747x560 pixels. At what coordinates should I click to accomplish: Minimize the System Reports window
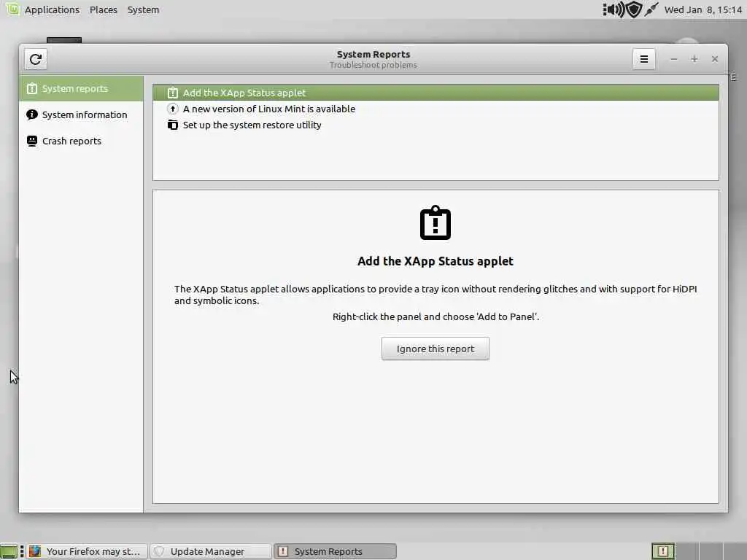tap(673, 59)
